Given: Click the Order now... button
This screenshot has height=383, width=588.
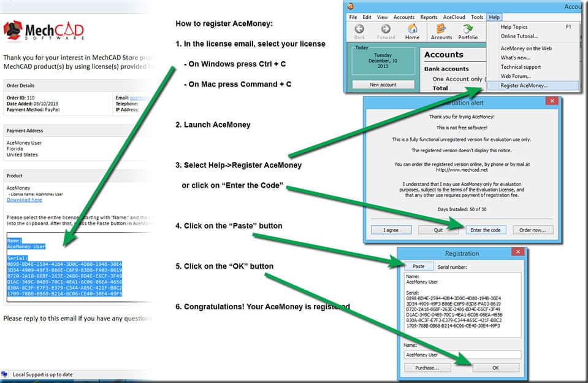Looking at the screenshot, I should tap(532, 230).
